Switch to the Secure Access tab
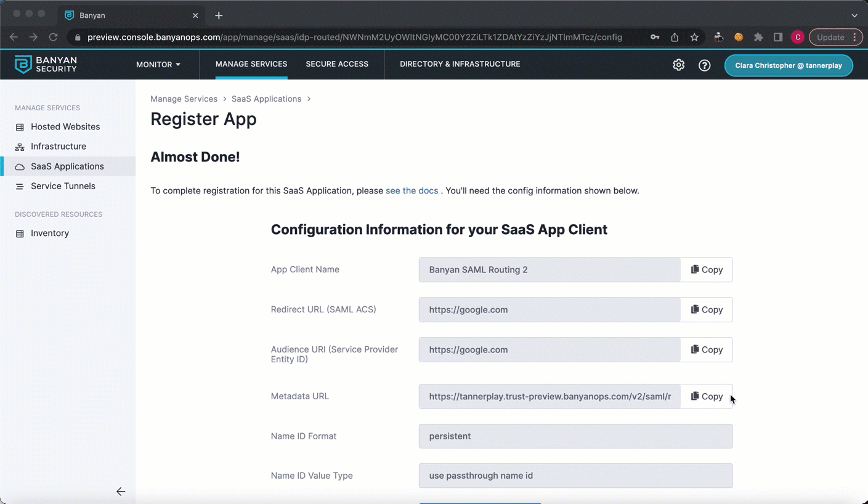This screenshot has height=504, width=868. pos(337,64)
